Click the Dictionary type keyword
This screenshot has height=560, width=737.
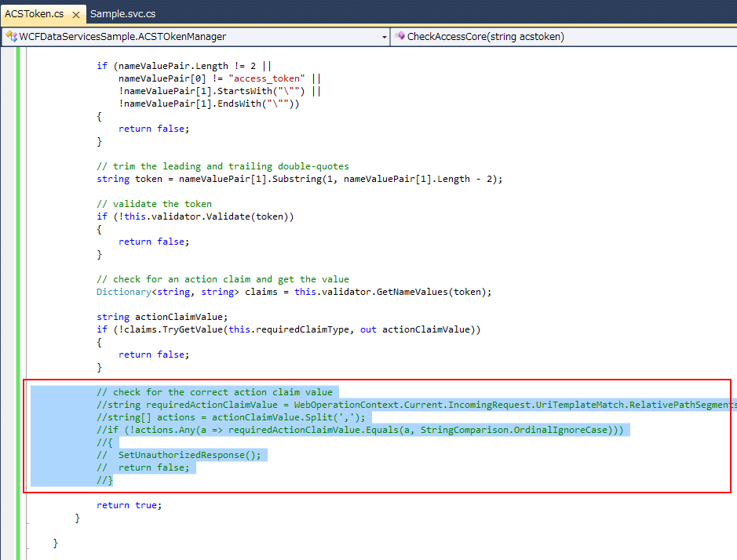pos(122,292)
